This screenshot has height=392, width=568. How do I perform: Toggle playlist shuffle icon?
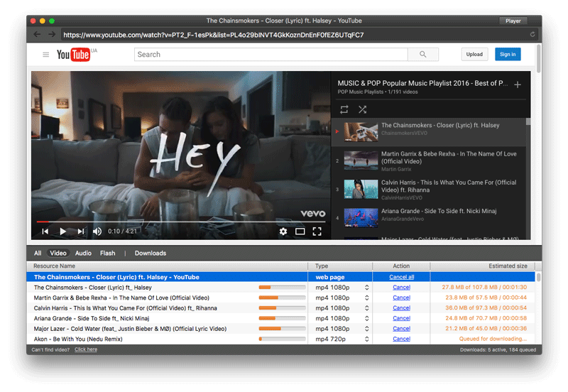pos(362,109)
